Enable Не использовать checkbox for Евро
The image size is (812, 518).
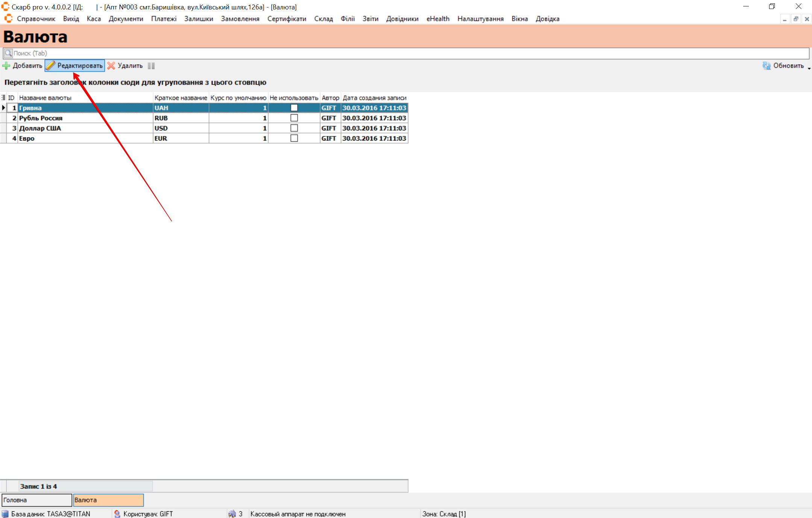click(294, 138)
